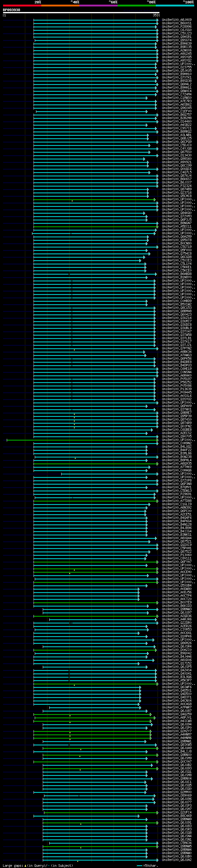Select the UniRef100_C5GT19 label
The height and width of the screenshot is (868, 197).
pyautogui.click(x=177, y=247)
